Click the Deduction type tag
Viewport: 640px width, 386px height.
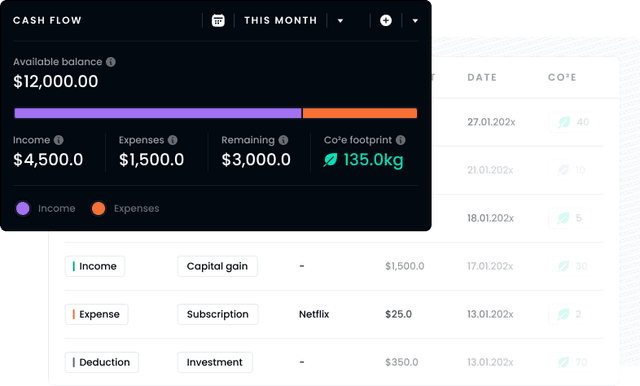coord(102,362)
